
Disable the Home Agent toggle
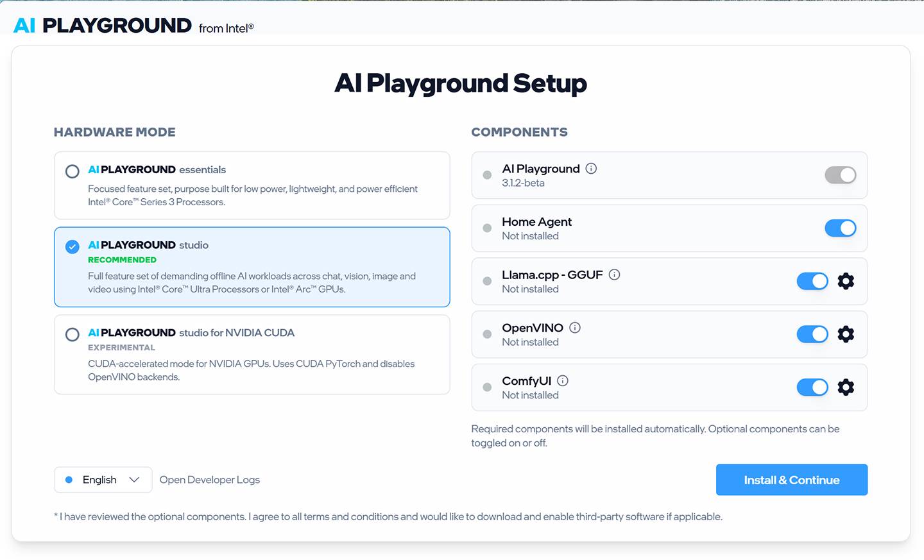pos(841,228)
